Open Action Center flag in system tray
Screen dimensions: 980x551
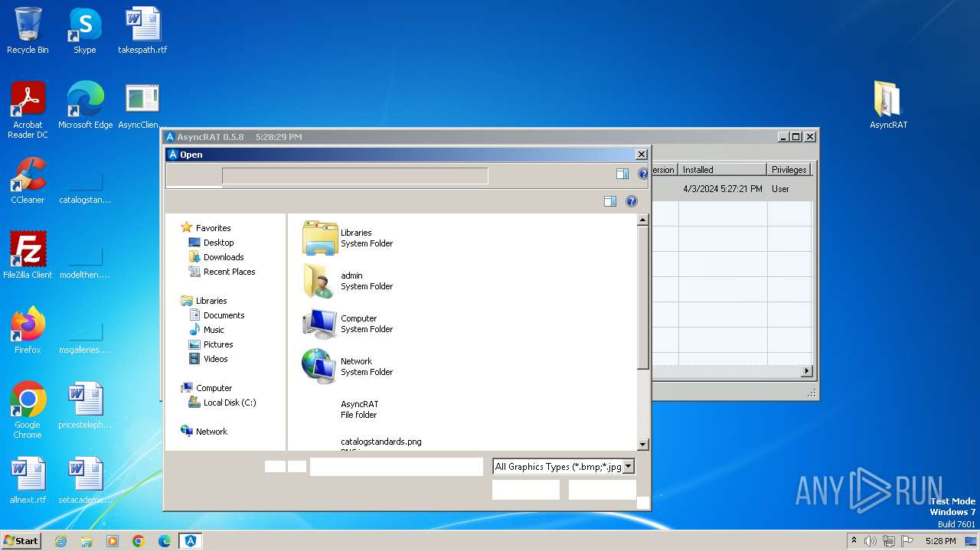click(907, 541)
